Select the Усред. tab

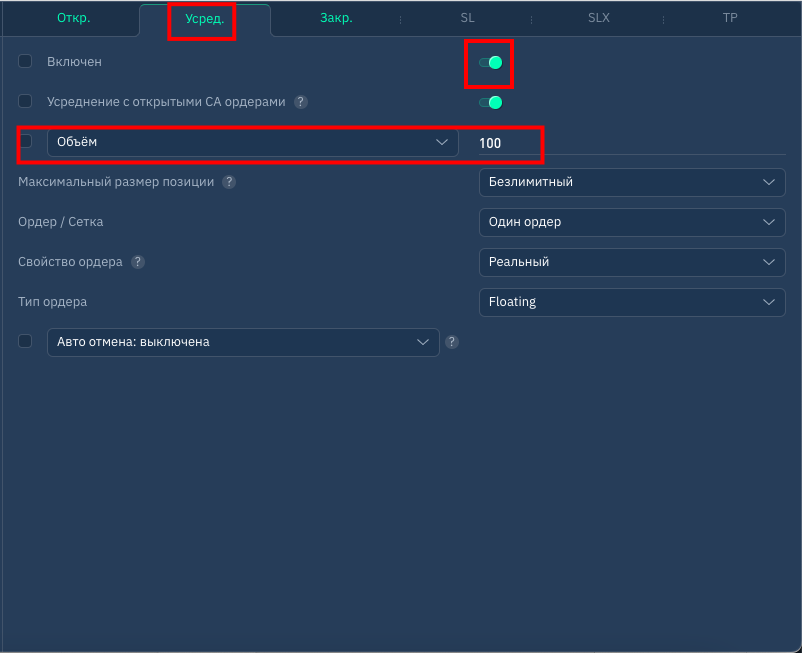(205, 19)
